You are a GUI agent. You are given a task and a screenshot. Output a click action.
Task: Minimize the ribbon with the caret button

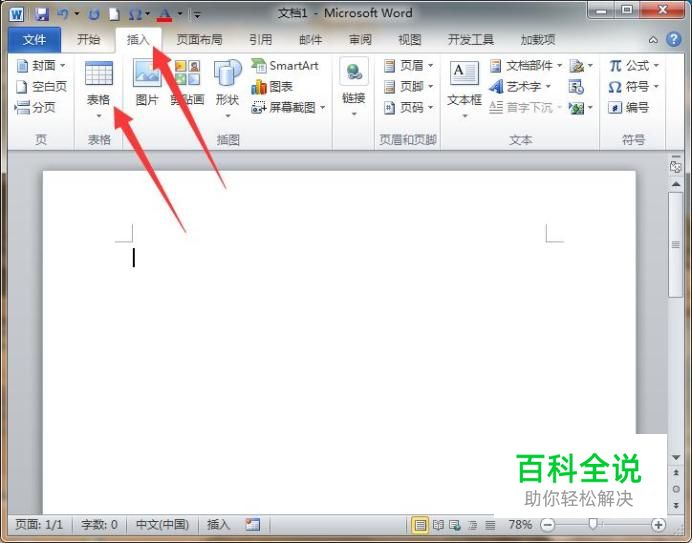click(x=653, y=40)
